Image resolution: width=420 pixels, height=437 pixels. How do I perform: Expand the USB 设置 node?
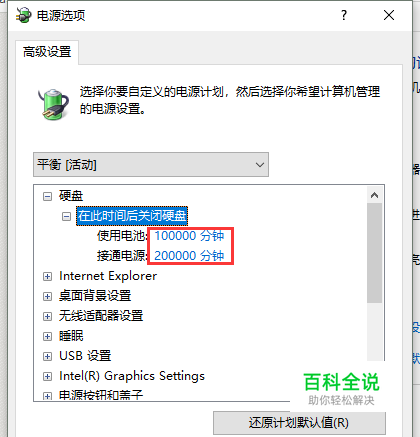point(47,356)
